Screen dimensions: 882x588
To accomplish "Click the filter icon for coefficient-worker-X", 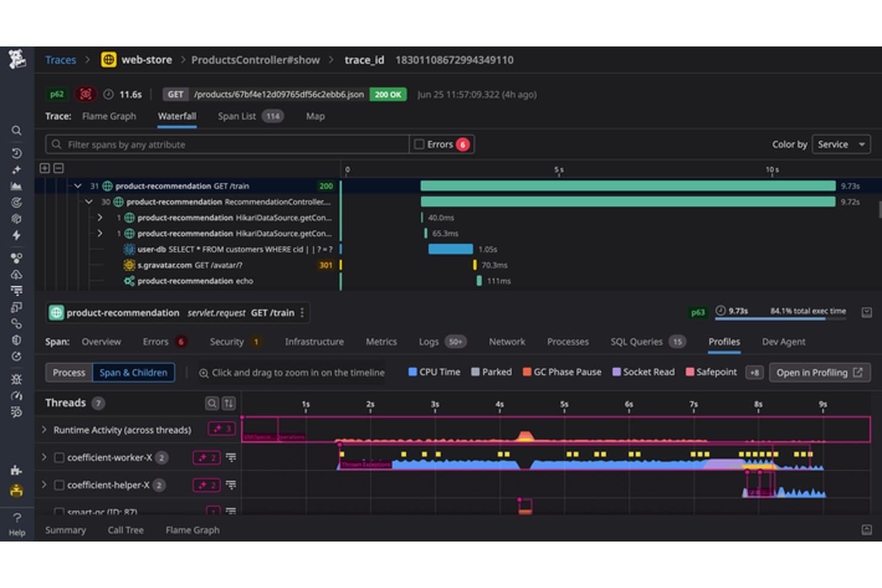I will point(231,458).
